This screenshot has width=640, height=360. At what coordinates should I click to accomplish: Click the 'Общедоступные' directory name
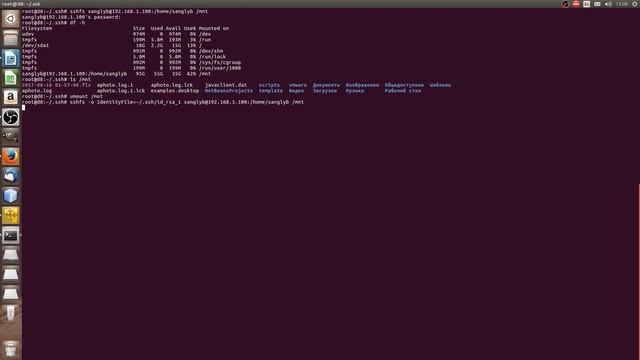pos(404,85)
